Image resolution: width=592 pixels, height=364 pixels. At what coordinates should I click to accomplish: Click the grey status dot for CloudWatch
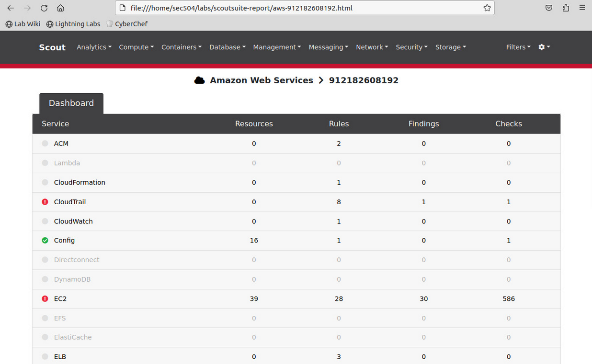tap(45, 221)
